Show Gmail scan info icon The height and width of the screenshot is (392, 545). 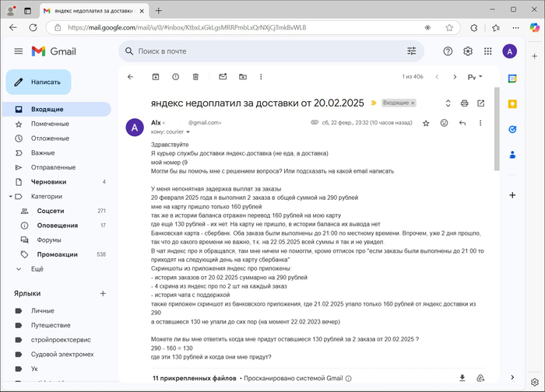pos(349,379)
